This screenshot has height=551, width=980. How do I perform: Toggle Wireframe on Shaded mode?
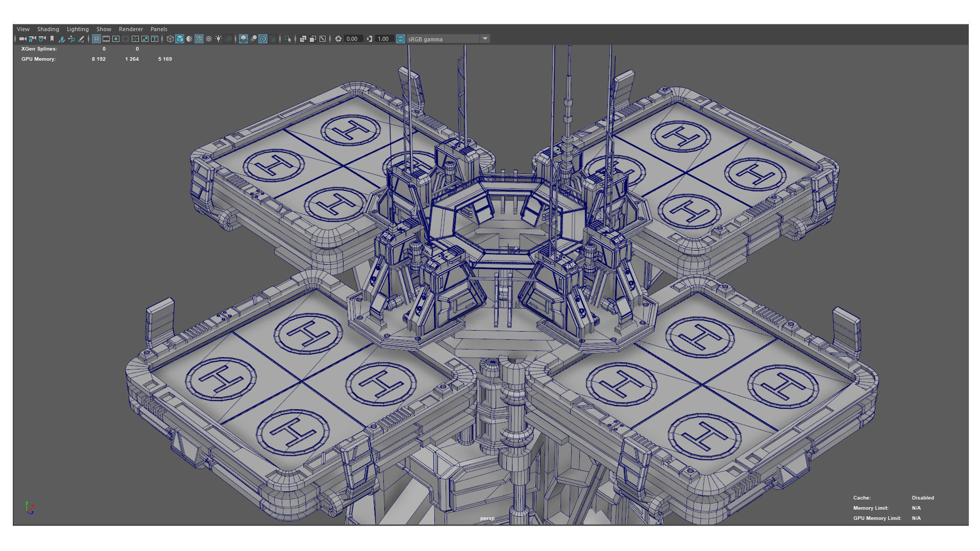pos(199,39)
